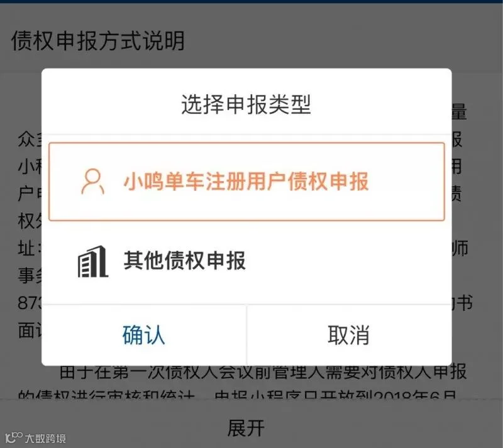503x448 pixels.
Task: Expand the page text via 展开
Action: 246,428
